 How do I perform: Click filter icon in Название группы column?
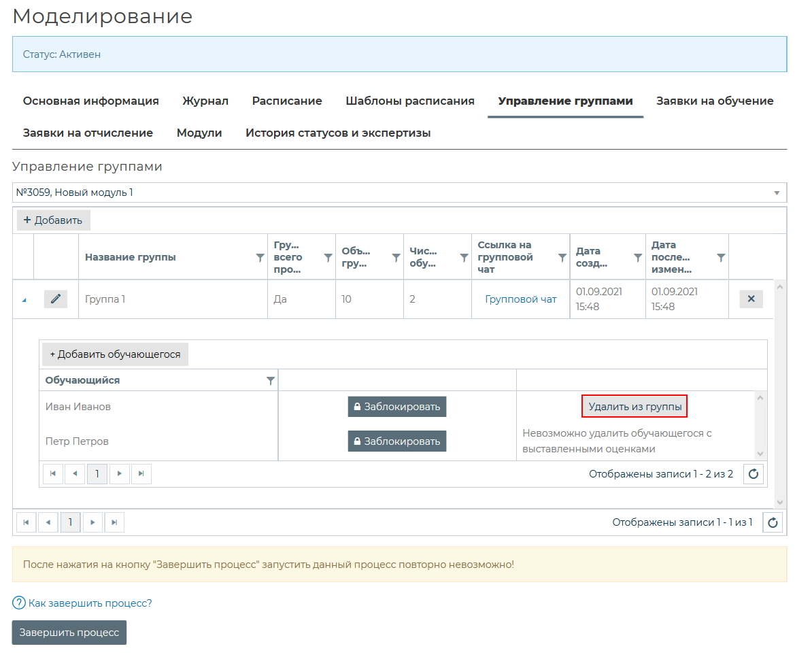coord(259,258)
